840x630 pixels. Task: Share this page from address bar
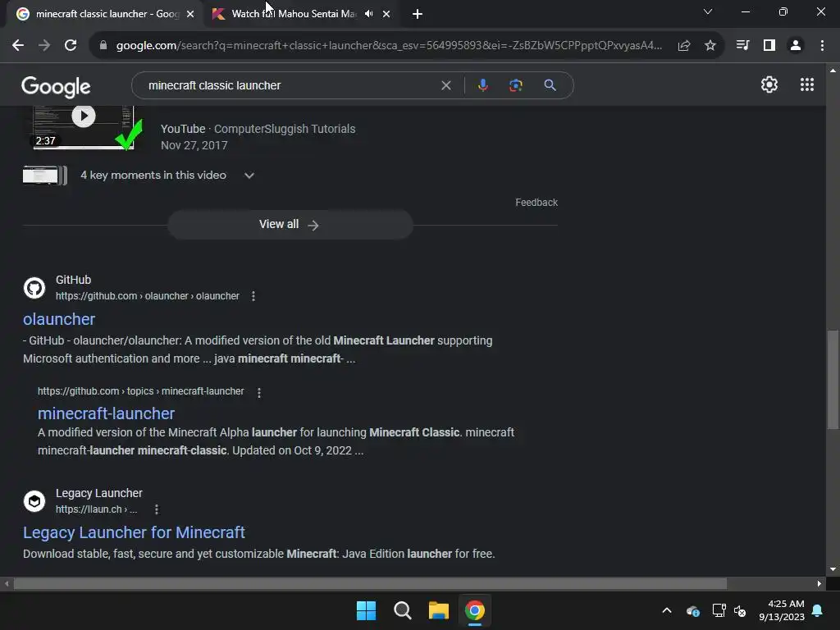(684, 46)
